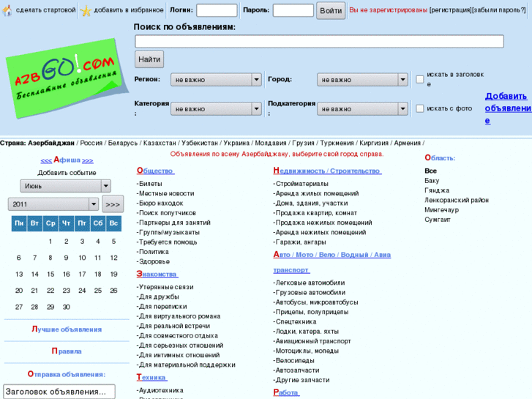This screenshot has width=532, height=399.
Task: Go to next month with >>> link
Action: coord(88,160)
